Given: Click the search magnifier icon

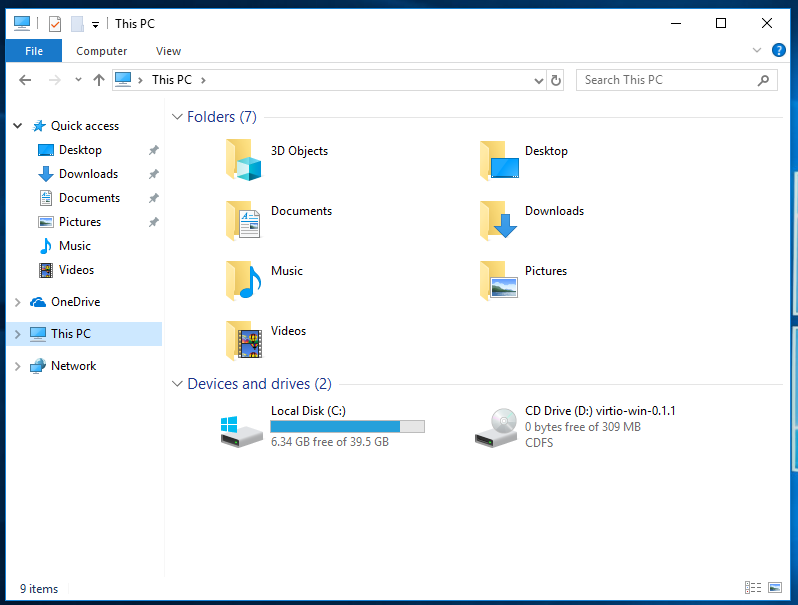Looking at the screenshot, I should 763,80.
